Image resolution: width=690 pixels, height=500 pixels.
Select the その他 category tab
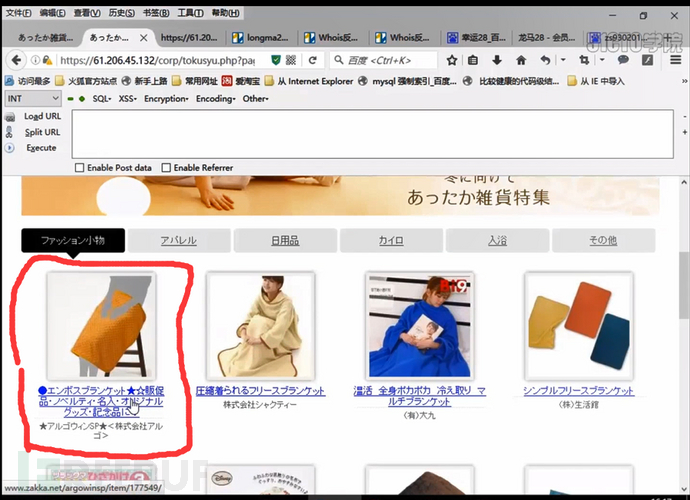coord(603,241)
